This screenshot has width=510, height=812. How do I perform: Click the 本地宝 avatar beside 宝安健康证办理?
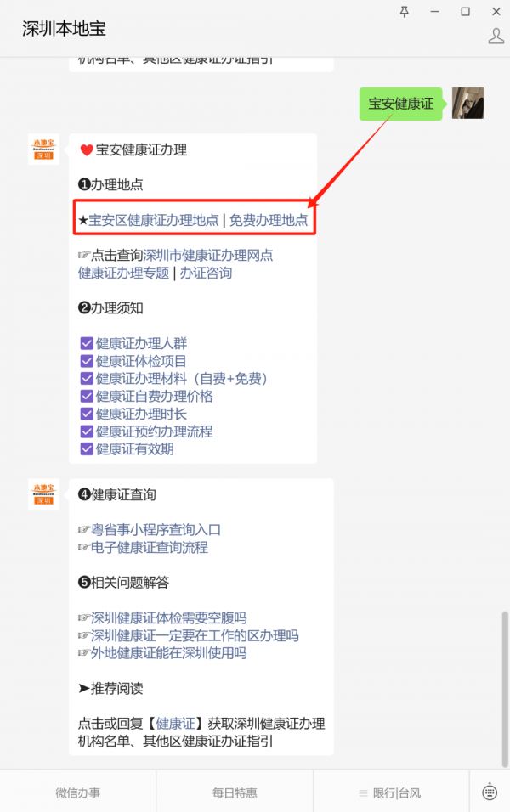43,149
